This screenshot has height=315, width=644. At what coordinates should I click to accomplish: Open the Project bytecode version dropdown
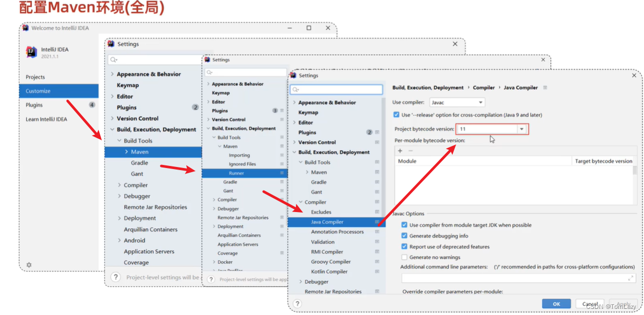pyautogui.click(x=521, y=129)
